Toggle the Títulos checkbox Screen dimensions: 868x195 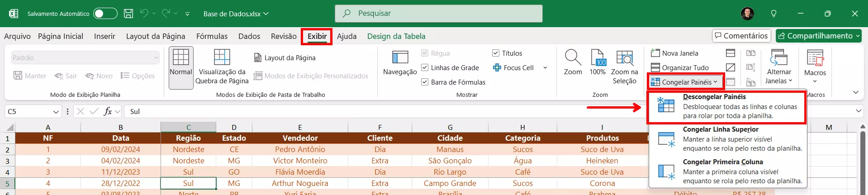tap(496, 53)
